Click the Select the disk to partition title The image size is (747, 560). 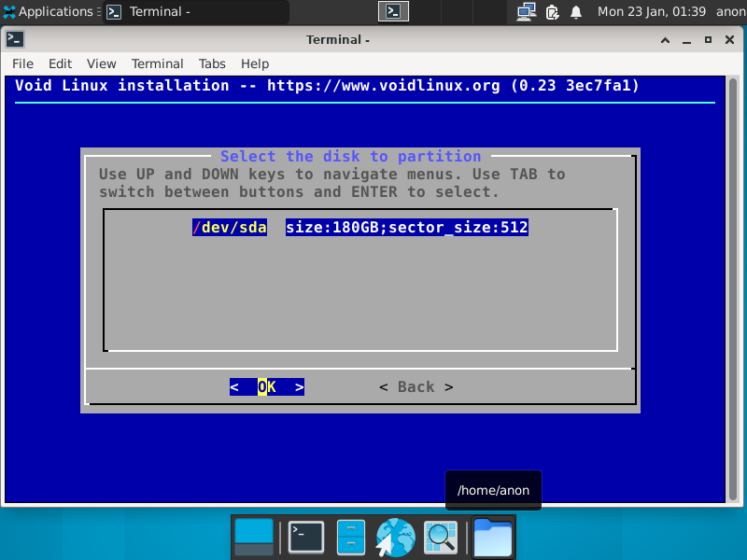click(351, 156)
